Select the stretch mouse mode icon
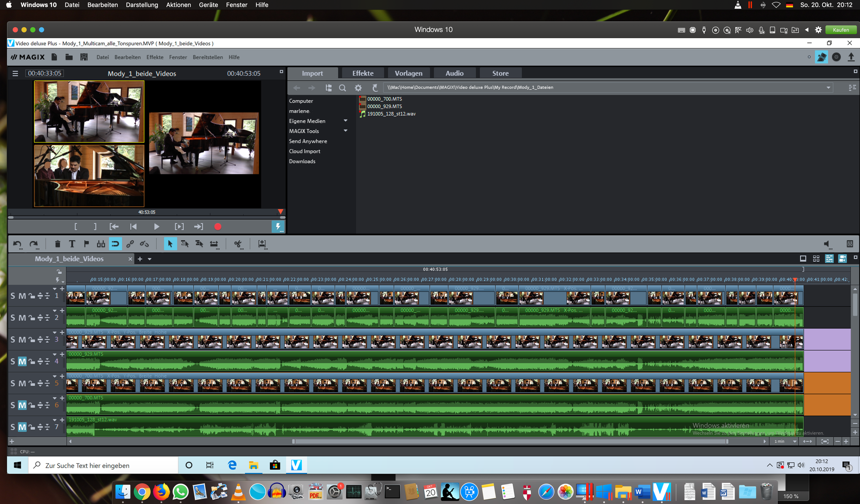Image resolution: width=860 pixels, height=504 pixels. 214,244
